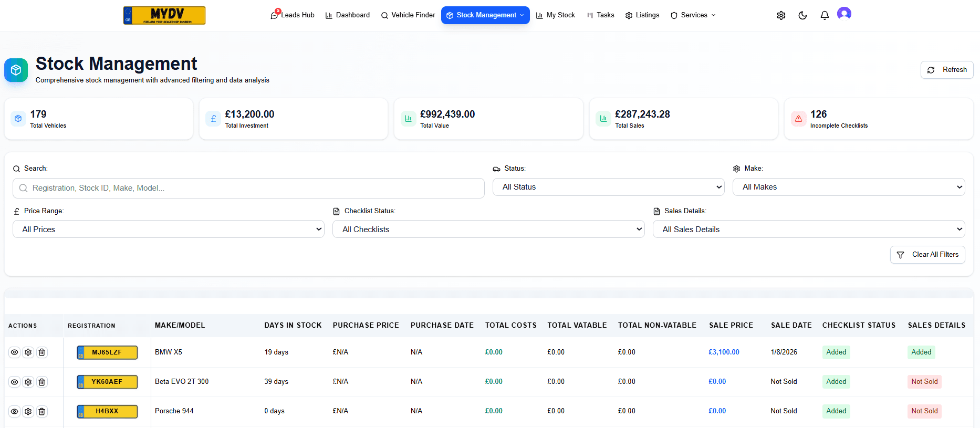The width and height of the screenshot is (980, 428).
Task: Delete the H4BXX stock entry
Action: [42, 411]
